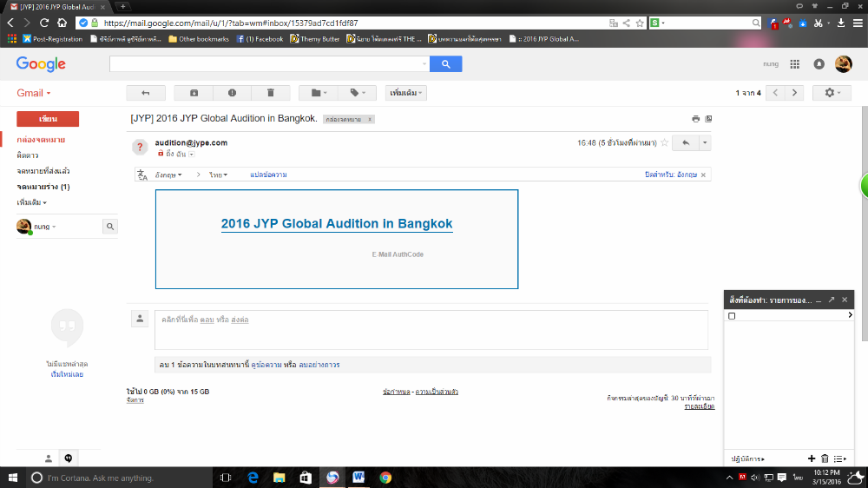The image size is (868, 488).
Task: Open the browser downloads arrow icon
Action: point(841,23)
